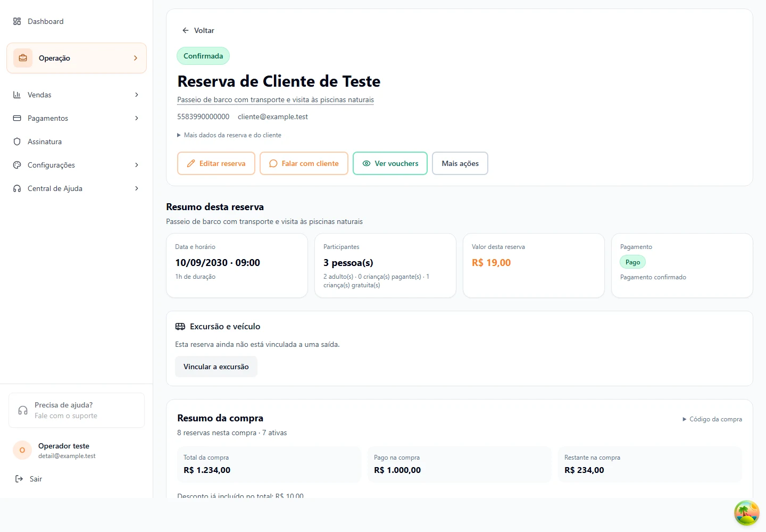Click the chat bubble icon in Falar com cliente
This screenshot has height=532, width=766.
pos(273,163)
